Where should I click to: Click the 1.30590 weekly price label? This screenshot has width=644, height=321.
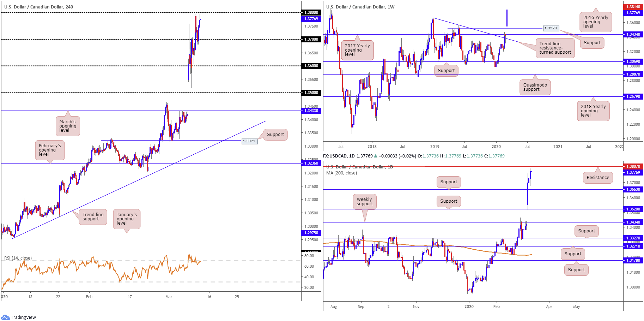tap(633, 61)
